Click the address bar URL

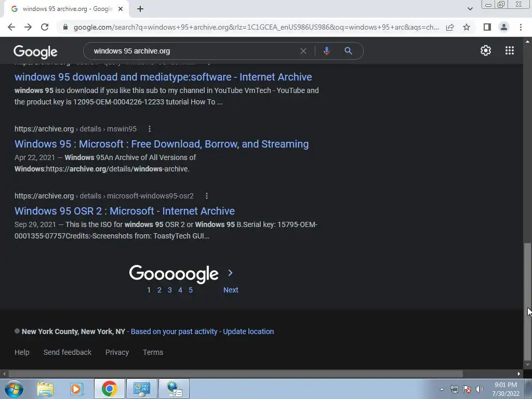click(x=256, y=27)
